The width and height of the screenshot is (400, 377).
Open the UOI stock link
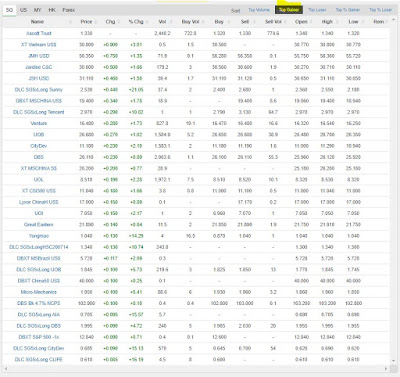pyautogui.click(x=39, y=213)
